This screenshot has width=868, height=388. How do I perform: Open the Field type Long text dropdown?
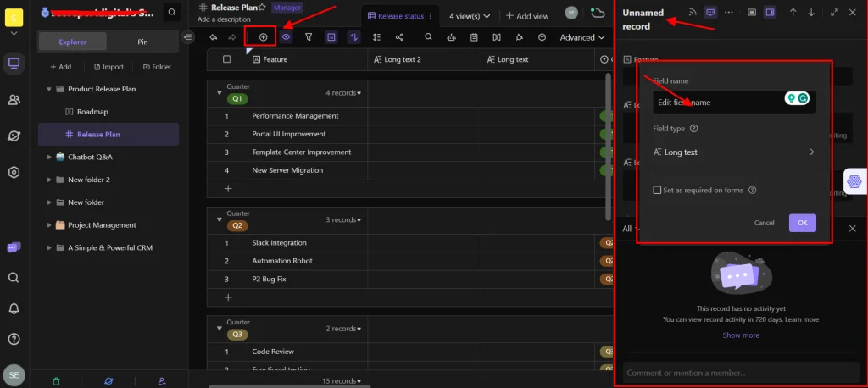coord(734,152)
